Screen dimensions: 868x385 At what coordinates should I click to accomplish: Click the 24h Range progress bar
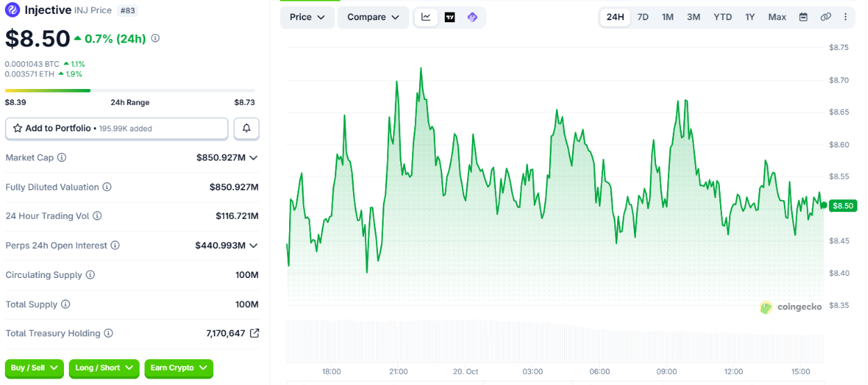[130, 90]
